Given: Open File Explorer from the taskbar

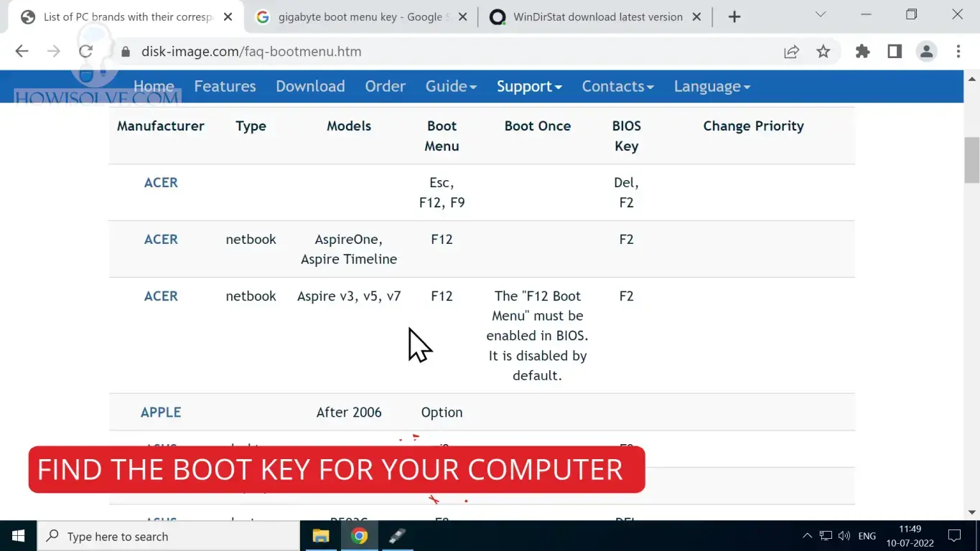Looking at the screenshot, I should coord(320,536).
